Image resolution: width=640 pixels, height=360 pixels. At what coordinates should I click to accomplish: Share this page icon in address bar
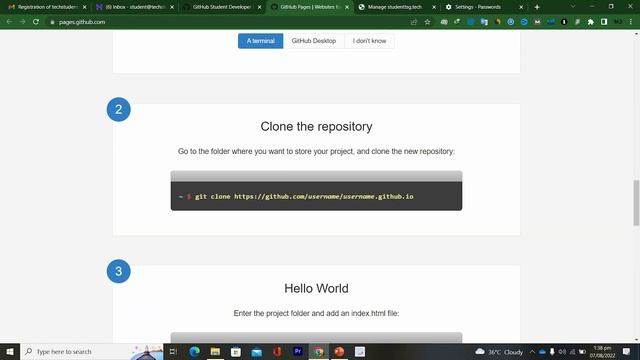click(414, 22)
